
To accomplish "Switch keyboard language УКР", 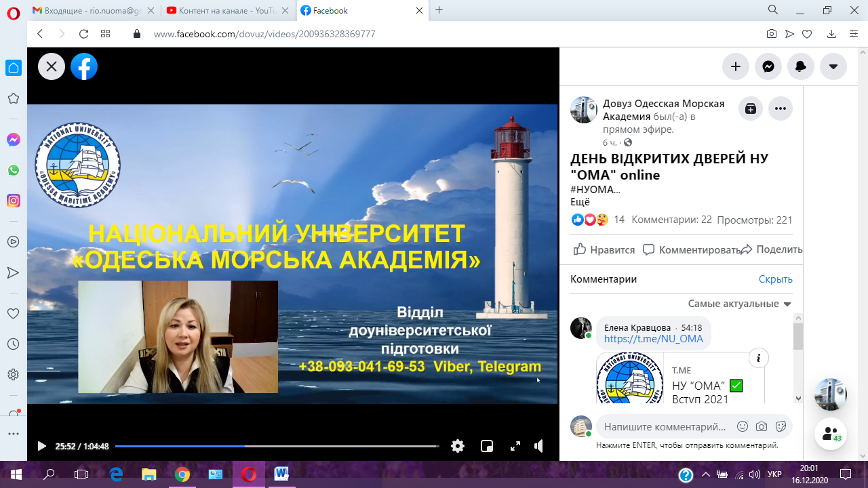I will click(774, 474).
